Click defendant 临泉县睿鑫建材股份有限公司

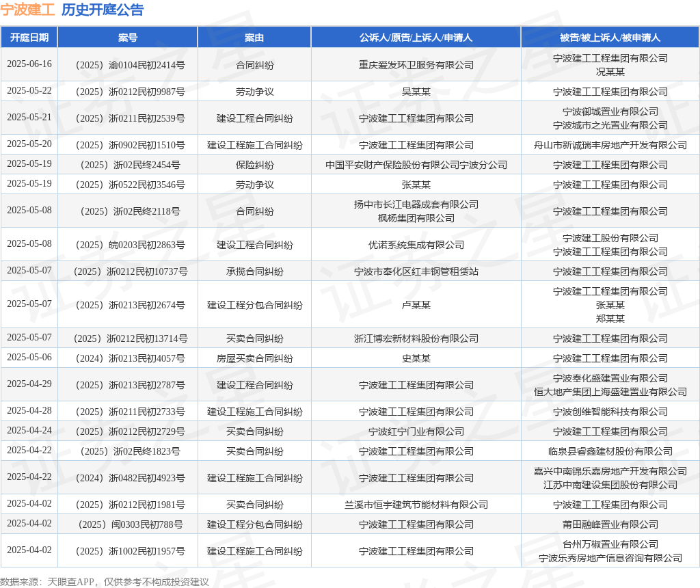(610, 451)
